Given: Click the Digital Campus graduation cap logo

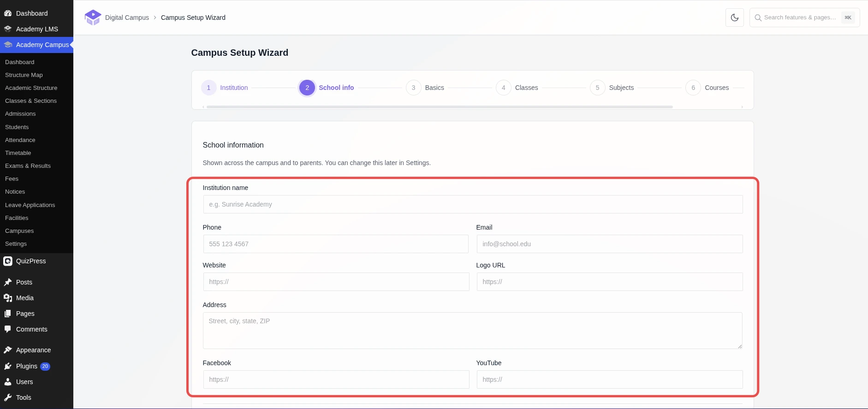Looking at the screenshot, I should click(x=93, y=18).
